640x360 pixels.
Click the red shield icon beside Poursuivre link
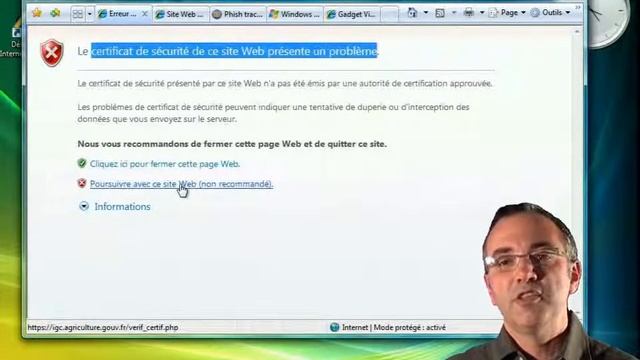(82, 183)
